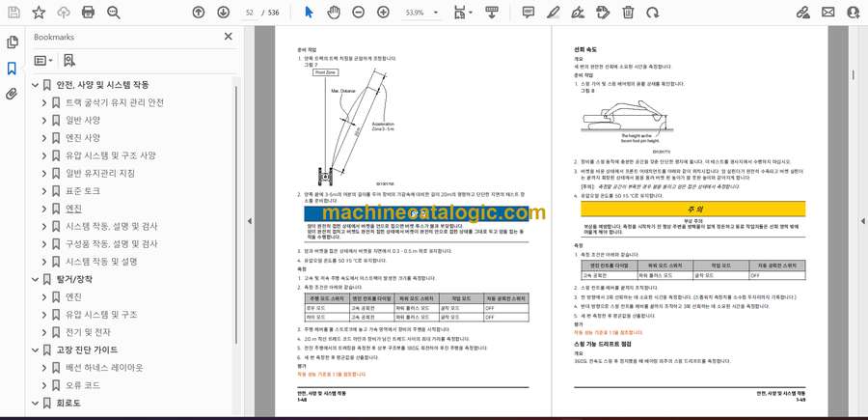Select the 유압 시스템 및 구조 bookmark under 탈거/장착
This screenshot has width=868, height=420.
click(101, 315)
